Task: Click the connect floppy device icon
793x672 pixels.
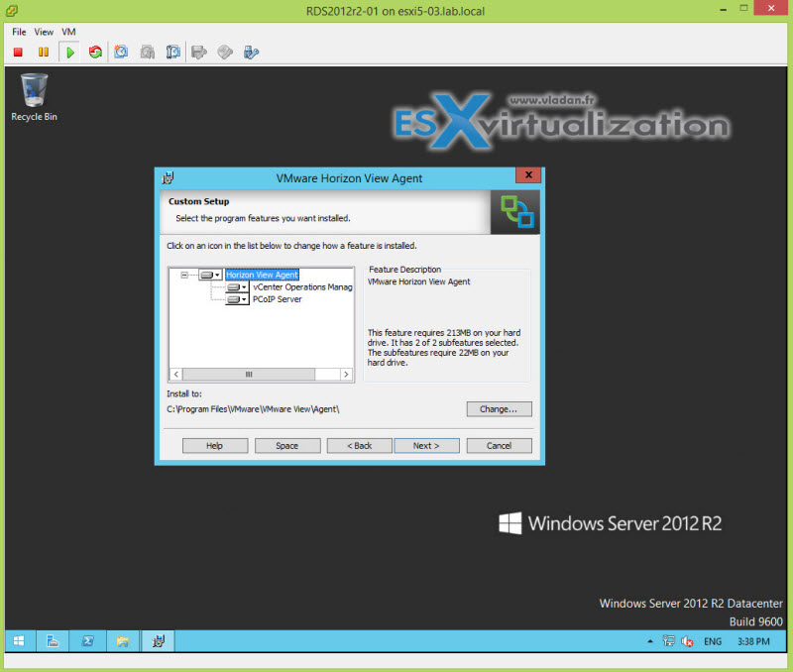Action: coord(199,53)
